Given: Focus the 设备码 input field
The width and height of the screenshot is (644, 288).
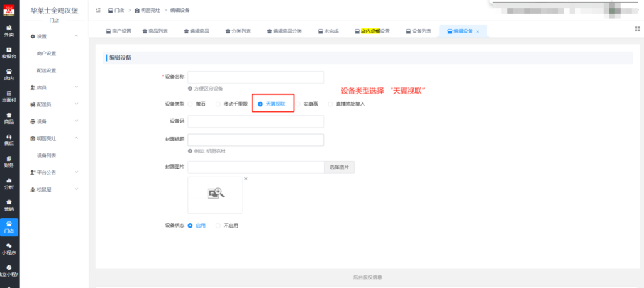Looking at the screenshot, I should tap(255, 121).
